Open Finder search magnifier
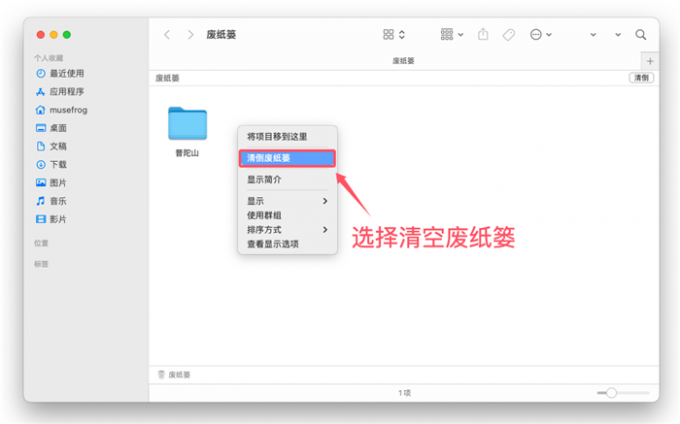This screenshot has width=680, height=424. coord(641,35)
